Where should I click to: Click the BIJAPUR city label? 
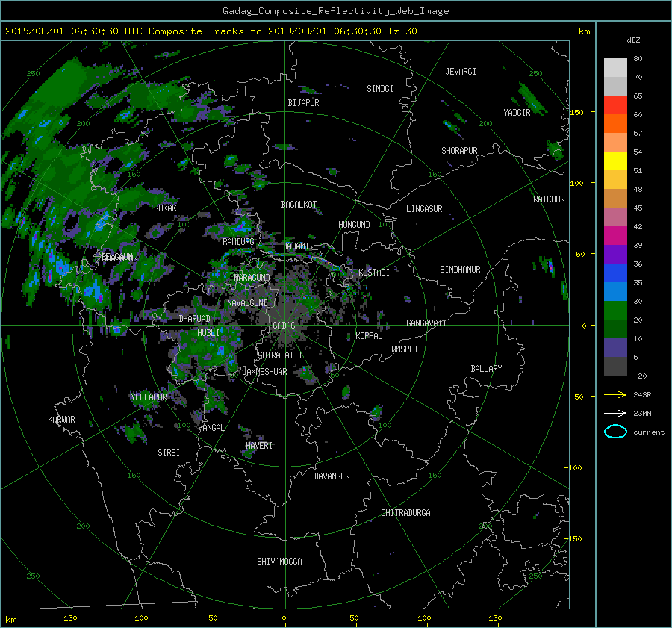[303, 103]
